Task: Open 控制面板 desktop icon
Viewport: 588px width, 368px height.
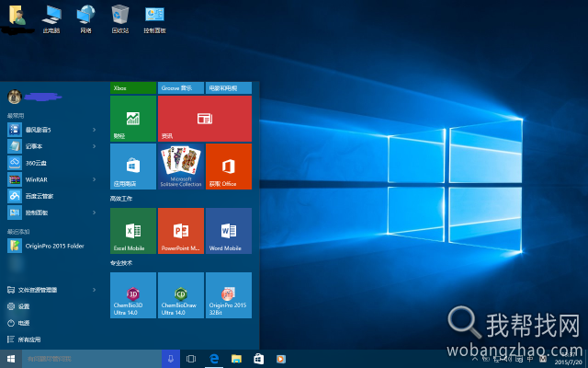Action: click(154, 18)
